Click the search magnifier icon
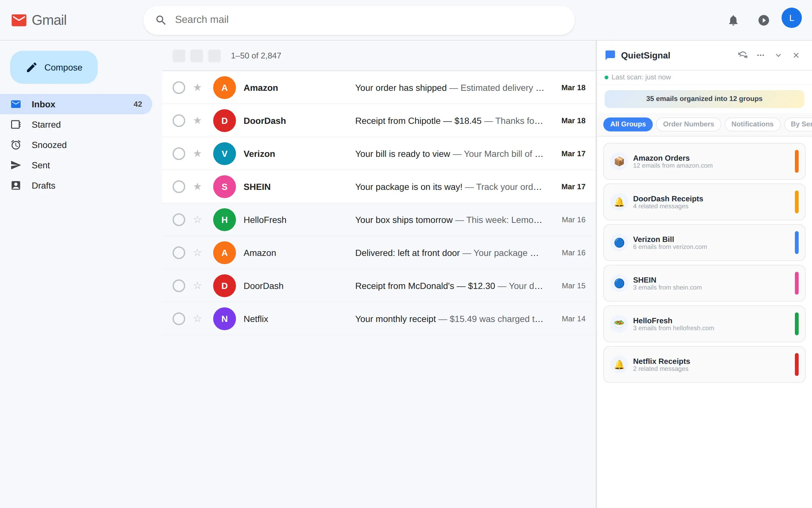This screenshot has width=812, height=508. coord(161,20)
